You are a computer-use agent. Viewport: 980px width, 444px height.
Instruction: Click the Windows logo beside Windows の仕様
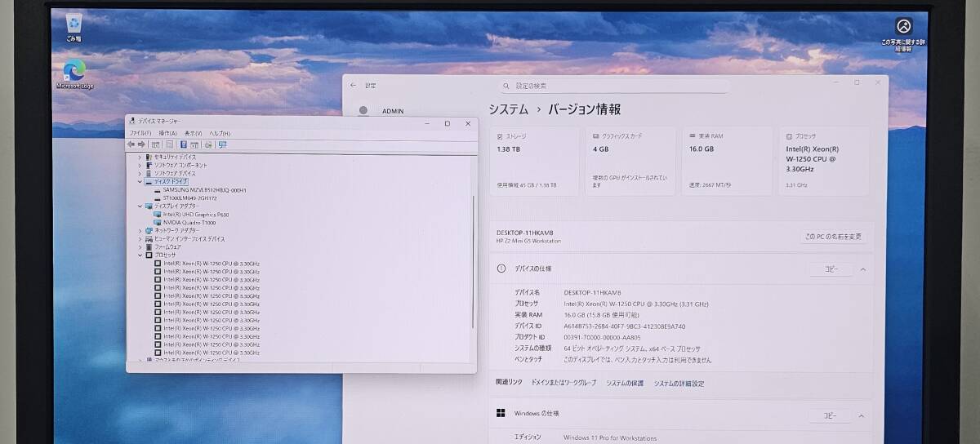501,414
